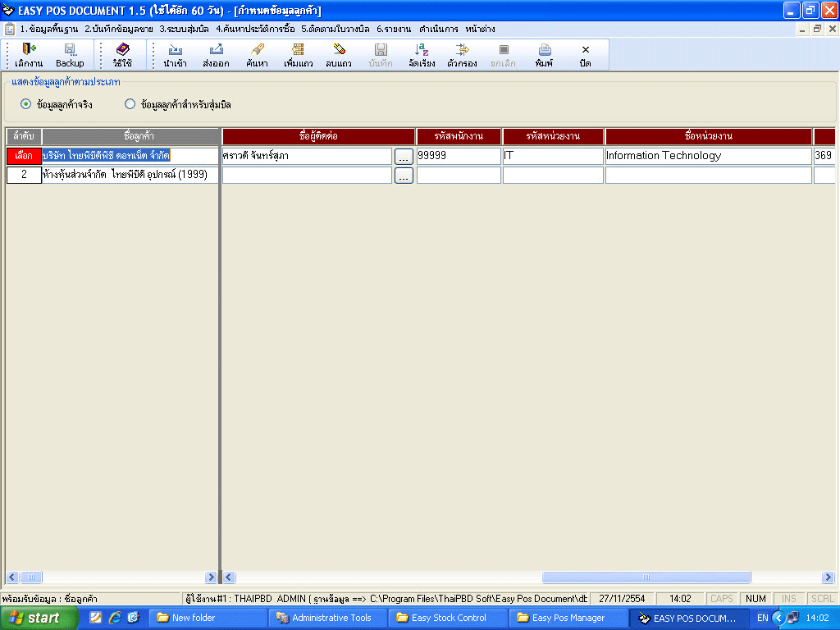
Task: Click right-panel horizontal scrollbar thumb
Action: 646,577
